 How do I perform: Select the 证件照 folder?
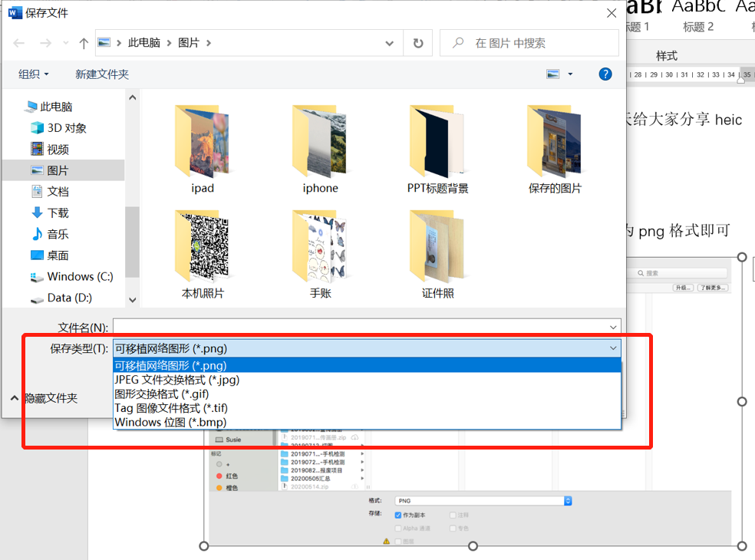click(x=437, y=255)
